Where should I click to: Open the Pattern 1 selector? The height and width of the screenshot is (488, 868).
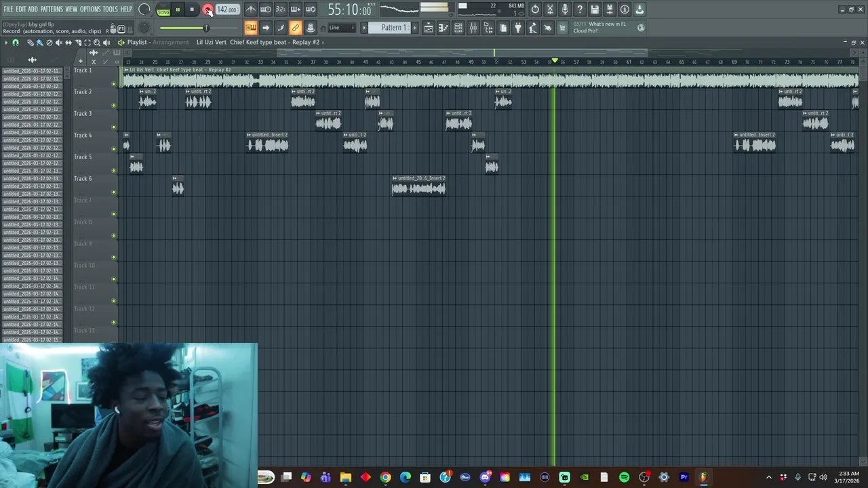[x=391, y=28]
